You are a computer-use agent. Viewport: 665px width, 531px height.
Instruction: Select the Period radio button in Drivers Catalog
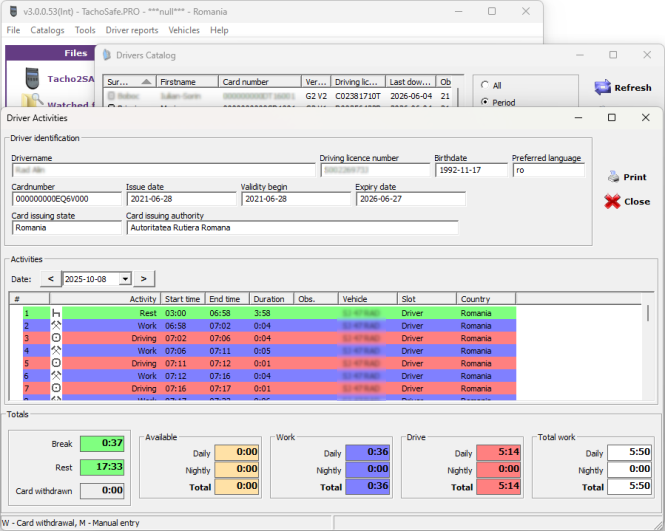click(484, 102)
